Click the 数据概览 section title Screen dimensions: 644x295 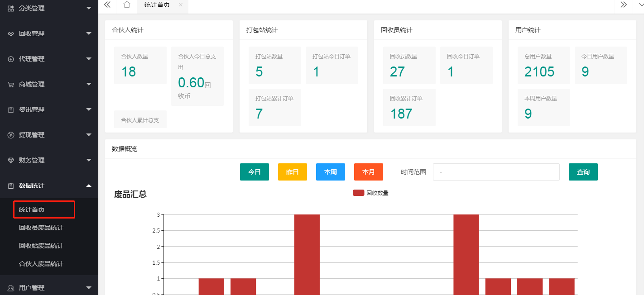[x=125, y=149]
